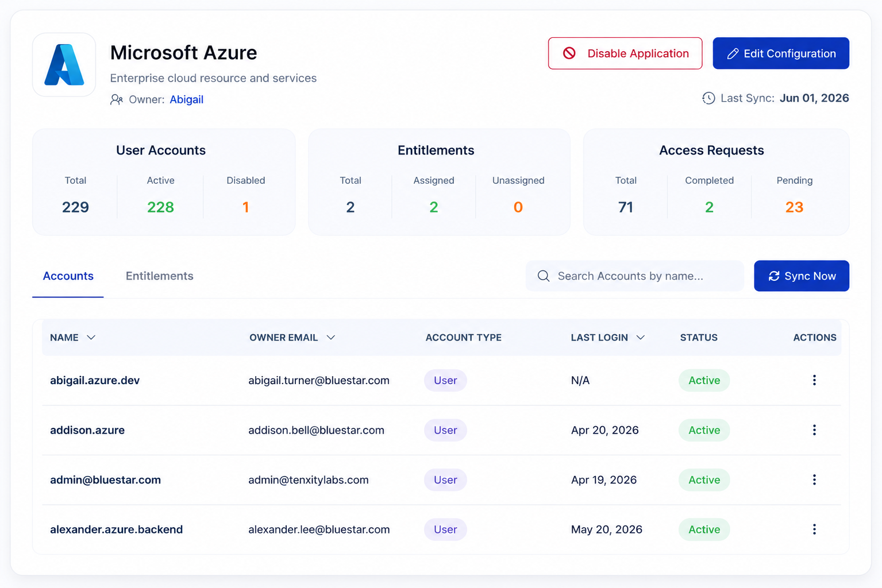Click the total access requests value 71

(626, 207)
